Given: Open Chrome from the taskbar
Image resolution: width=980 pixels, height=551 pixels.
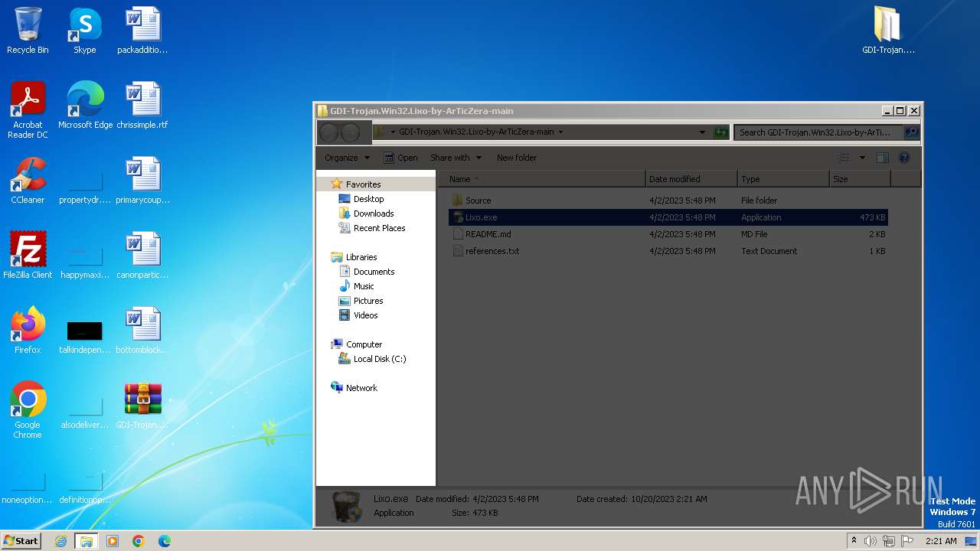Looking at the screenshot, I should click(x=139, y=541).
